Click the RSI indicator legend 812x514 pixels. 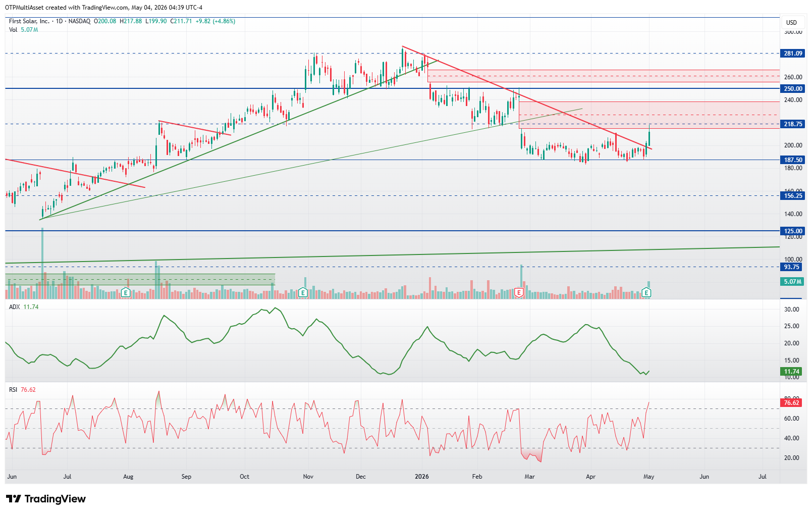(22, 390)
